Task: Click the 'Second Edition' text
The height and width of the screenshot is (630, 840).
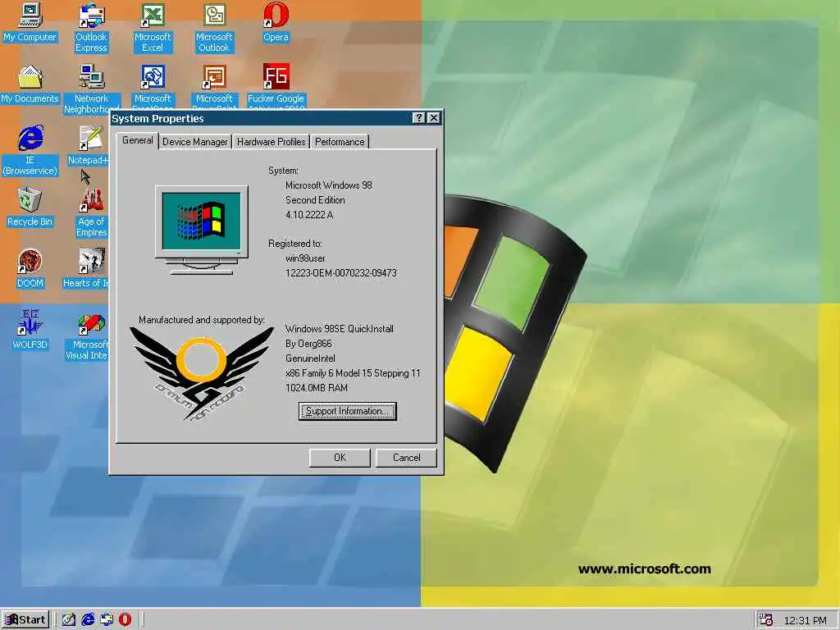Action: (315, 200)
